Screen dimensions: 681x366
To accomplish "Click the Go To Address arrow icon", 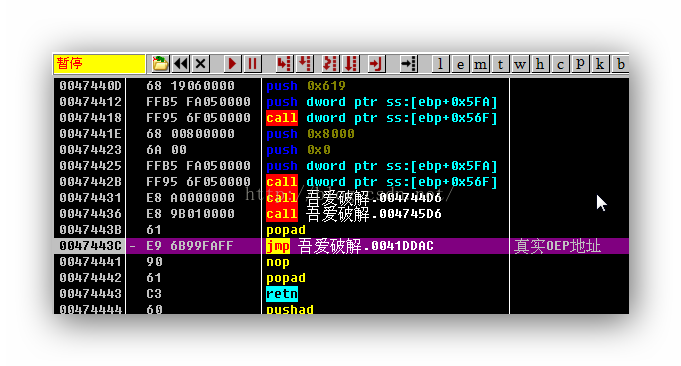I will [408, 64].
